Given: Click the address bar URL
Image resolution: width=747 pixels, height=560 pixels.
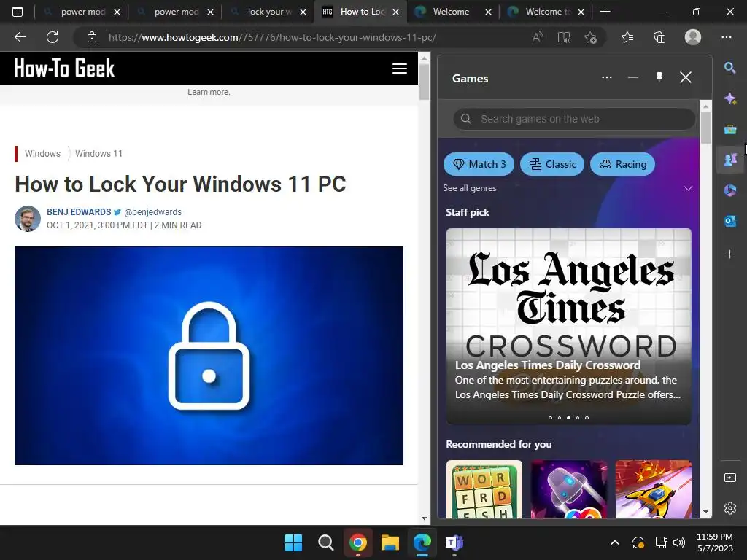Looking at the screenshot, I should tap(272, 37).
